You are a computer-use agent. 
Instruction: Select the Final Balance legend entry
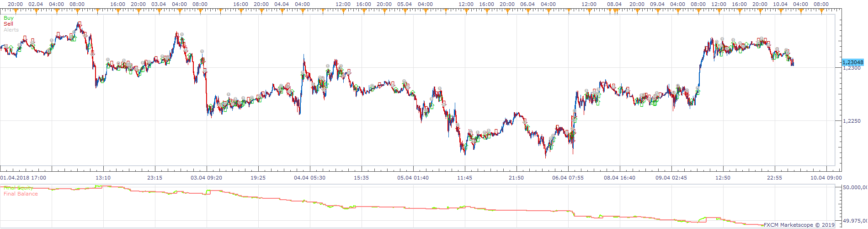click(x=21, y=194)
